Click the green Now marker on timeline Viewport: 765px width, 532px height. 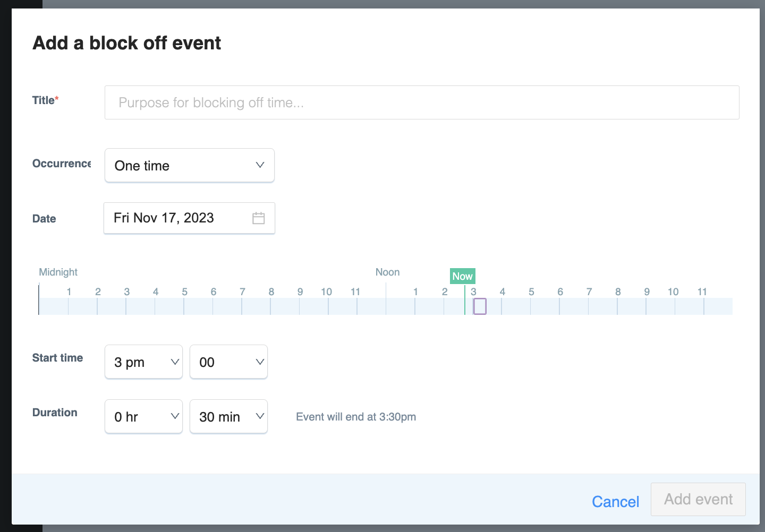pyautogui.click(x=462, y=276)
